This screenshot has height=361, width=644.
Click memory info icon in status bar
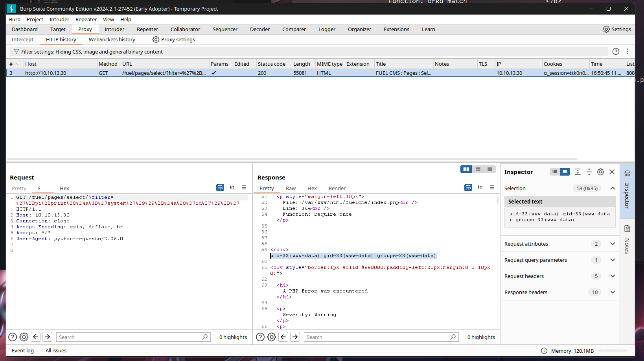tap(544, 351)
